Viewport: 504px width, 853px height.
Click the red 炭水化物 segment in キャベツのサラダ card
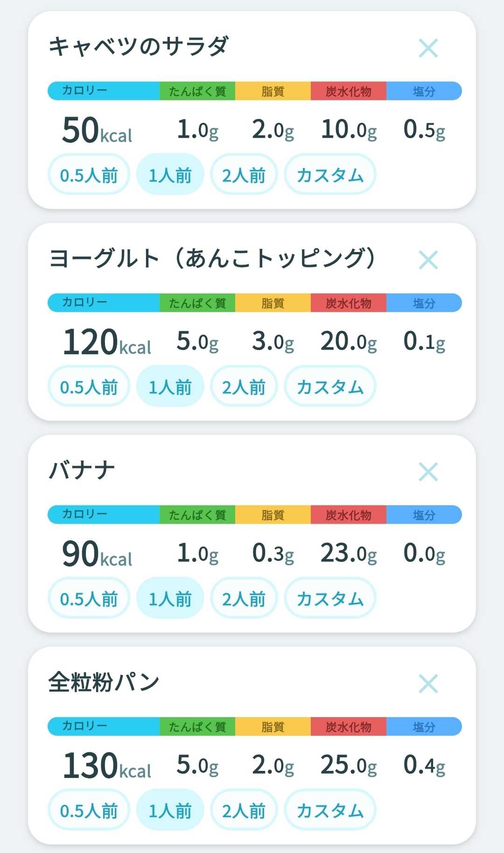[349, 91]
